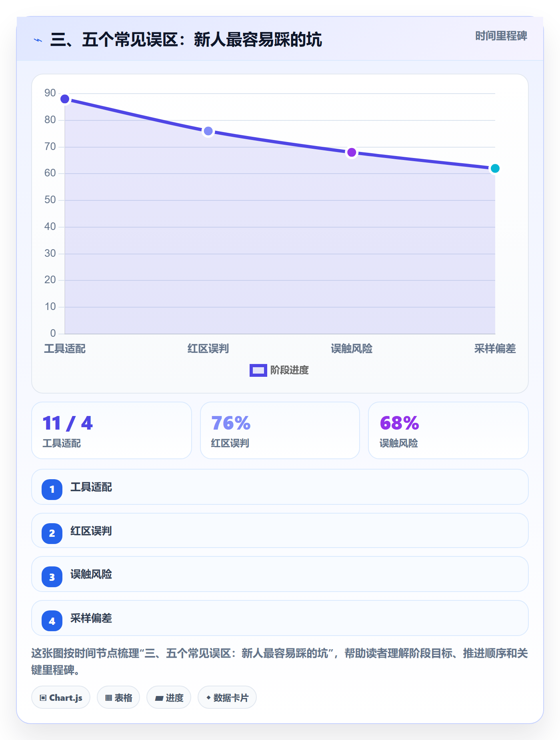Click the 工具适配 caption under 11 / 4
The width and height of the screenshot is (560, 740).
[62, 443]
